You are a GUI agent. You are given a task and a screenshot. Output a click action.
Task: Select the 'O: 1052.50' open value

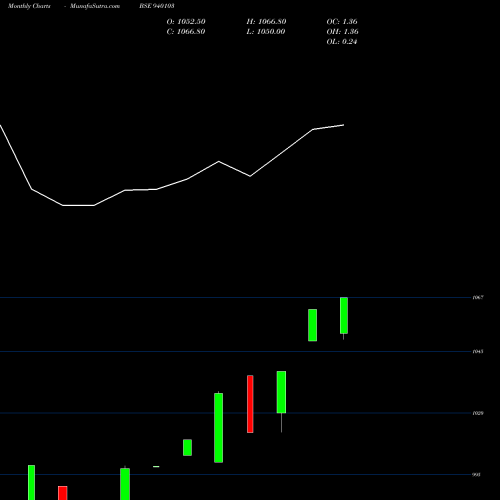[x=186, y=22]
